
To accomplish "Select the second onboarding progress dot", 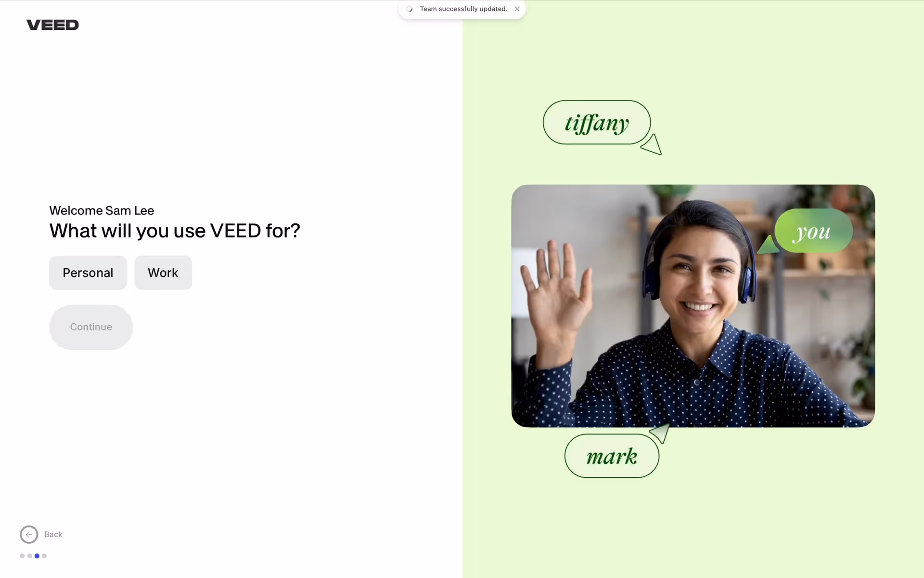I will [30, 556].
